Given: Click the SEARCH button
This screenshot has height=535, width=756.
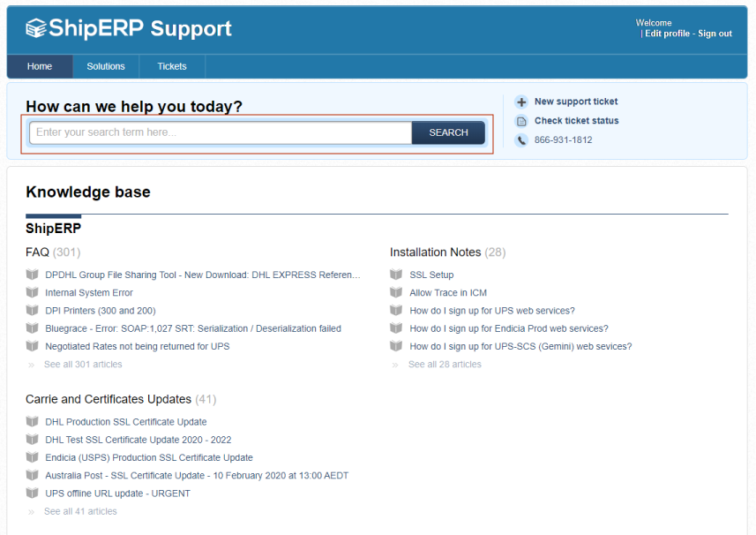Looking at the screenshot, I should coord(448,132).
